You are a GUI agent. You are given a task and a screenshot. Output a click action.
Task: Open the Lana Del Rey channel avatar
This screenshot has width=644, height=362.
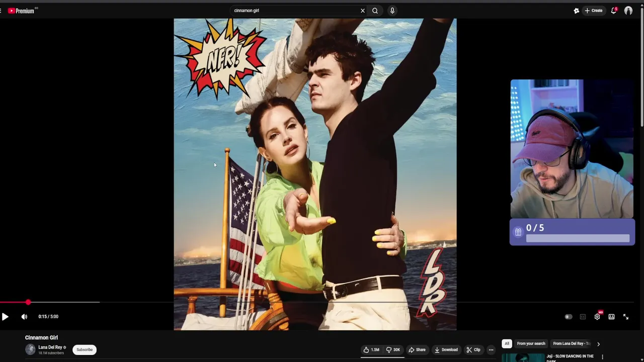point(30,349)
